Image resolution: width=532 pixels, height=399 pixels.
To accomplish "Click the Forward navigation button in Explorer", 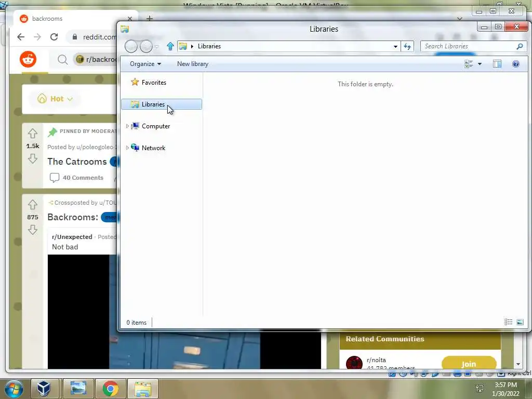I will [x=146, y=46].
